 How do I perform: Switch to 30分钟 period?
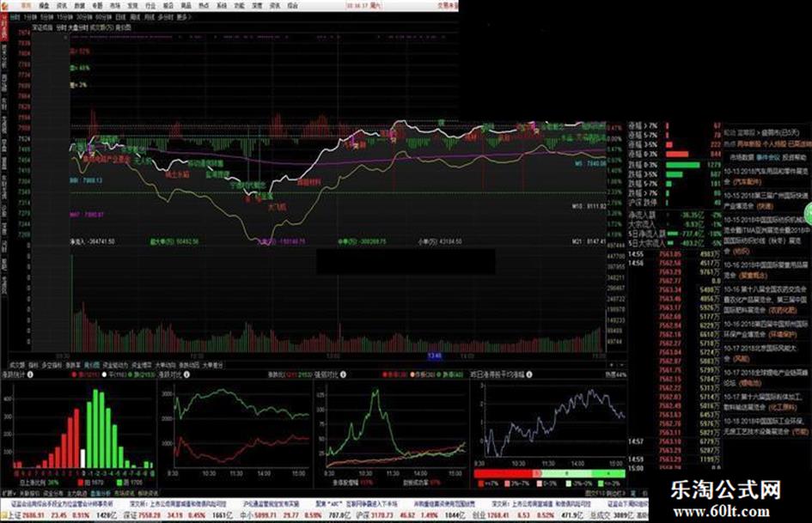[x=84, y=17]
